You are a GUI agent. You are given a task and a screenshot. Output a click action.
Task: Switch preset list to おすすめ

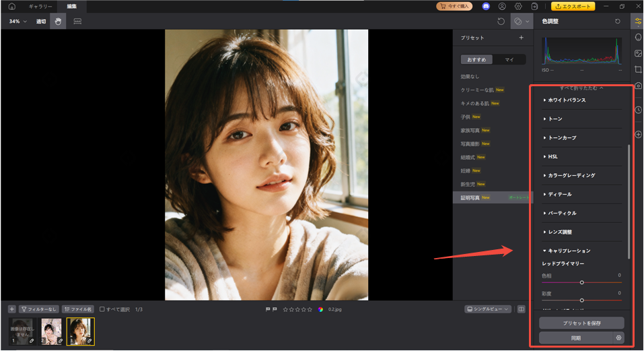pos(476,59)
